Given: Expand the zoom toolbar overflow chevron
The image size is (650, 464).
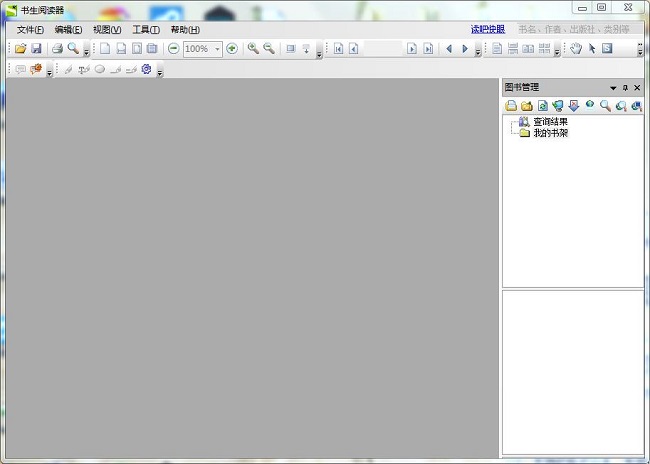Looking at the screenshot, I should pyautogui.click(x=319, y=52).
